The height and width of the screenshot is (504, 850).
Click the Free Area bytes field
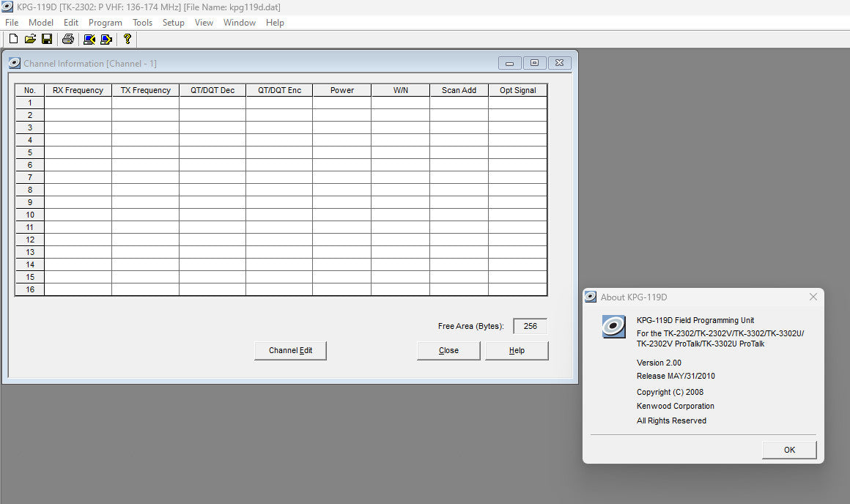(x=531, y=326)
